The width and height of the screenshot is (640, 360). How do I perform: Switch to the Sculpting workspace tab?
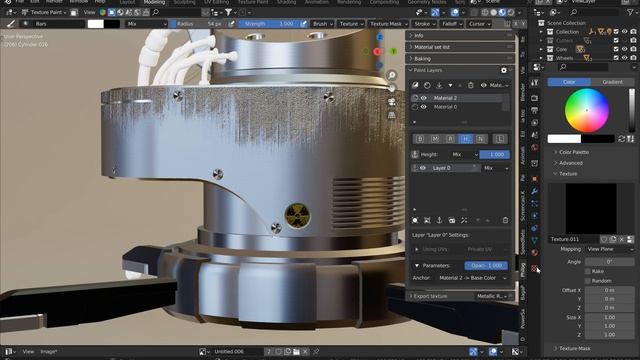pyautogui.click(x=184, y=2)
